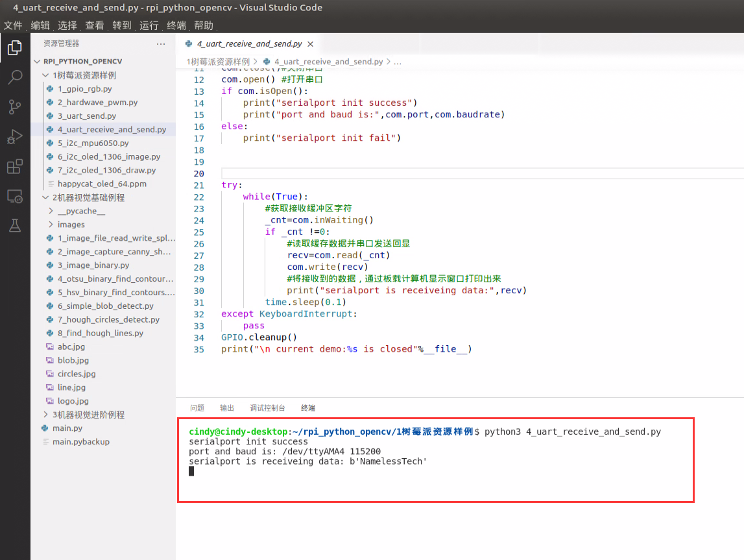Click Python icon beside main.py
This screenshot has height=560, width=744.
[45, 428]
